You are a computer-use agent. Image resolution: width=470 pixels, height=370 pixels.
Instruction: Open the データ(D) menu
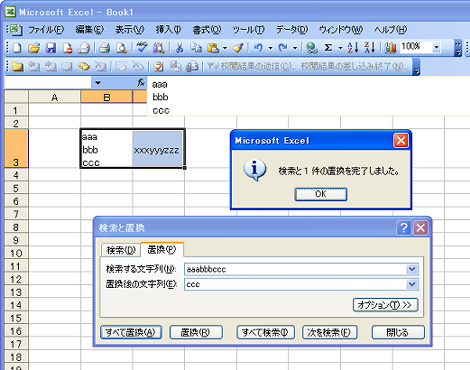(292, 30)
